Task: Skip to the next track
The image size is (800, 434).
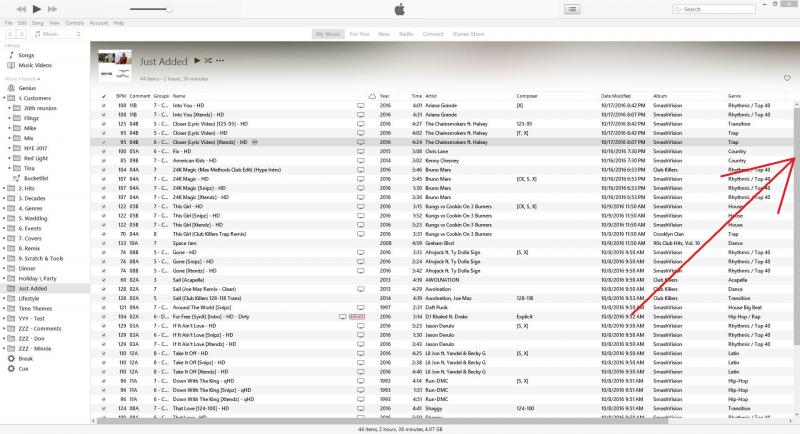Action: click(53, 9)
